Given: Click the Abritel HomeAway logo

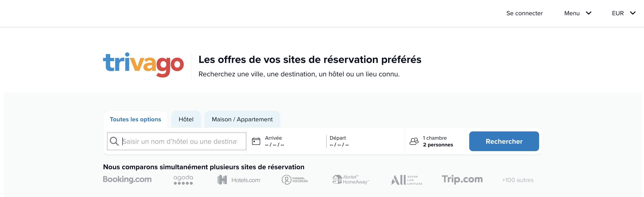Looking at the screenshot, I should (x=350, y=180).
